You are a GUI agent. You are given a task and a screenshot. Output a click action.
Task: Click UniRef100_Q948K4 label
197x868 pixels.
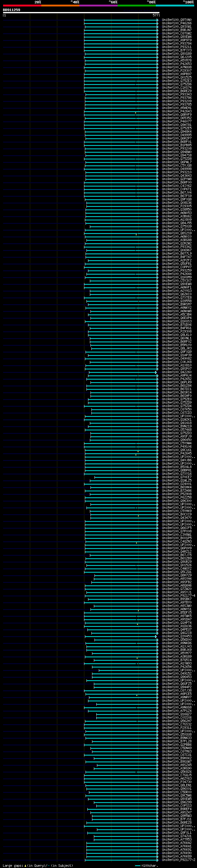point(177,131)
